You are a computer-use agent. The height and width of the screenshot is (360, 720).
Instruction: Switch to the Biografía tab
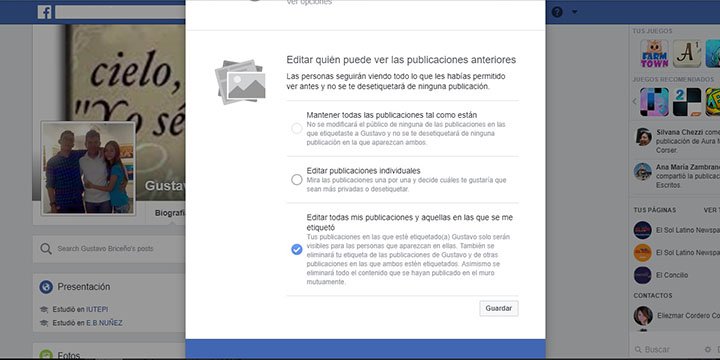click(169, 213)
